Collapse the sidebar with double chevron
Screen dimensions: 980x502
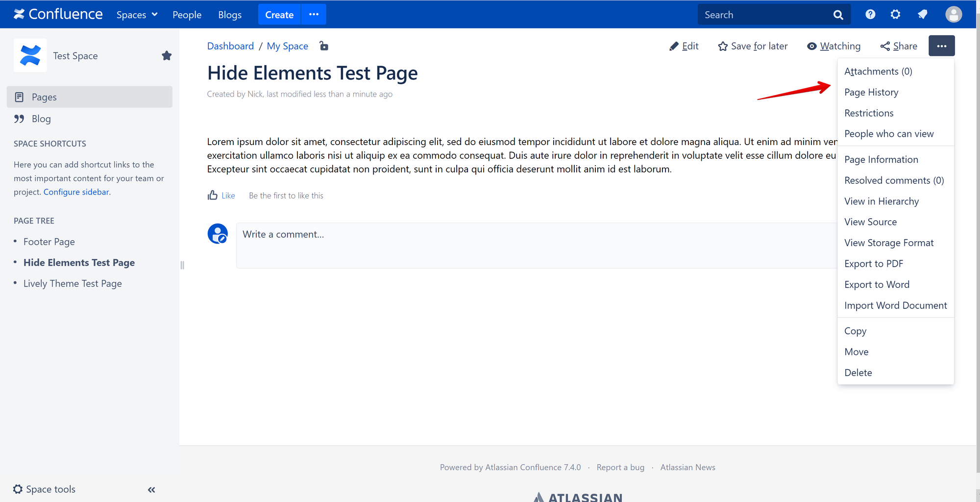(x=151, y=489)
